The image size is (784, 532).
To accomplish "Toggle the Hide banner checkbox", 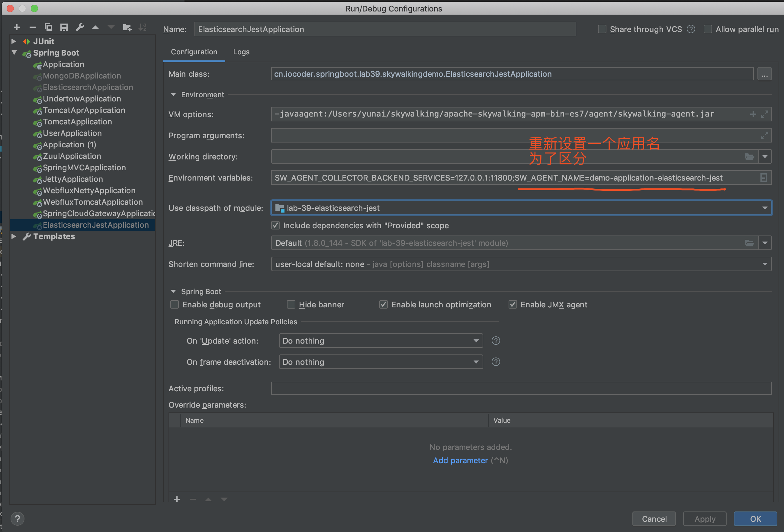I will pos(291,305).
